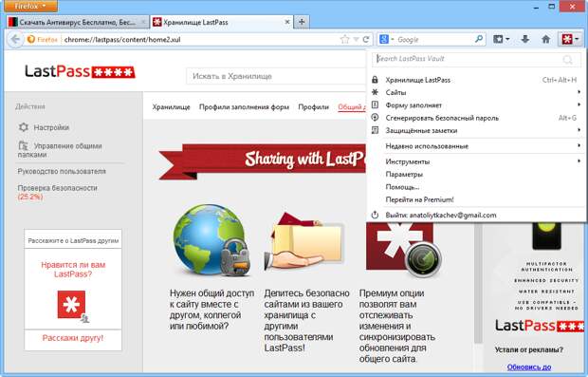Click the Sharing with LastPass banner
The image size is (588, 377).
(x=263, y=160)
